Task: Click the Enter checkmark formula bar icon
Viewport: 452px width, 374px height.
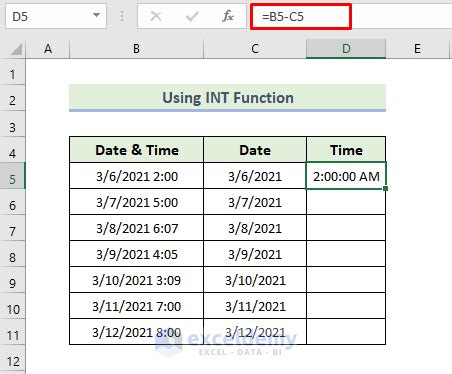Action: coord(192,16)
